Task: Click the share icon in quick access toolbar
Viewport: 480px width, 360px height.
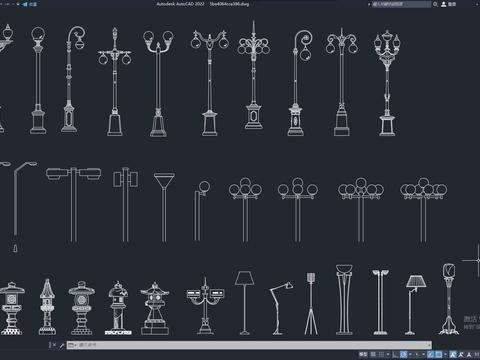Action: click(x=25, y=4)
